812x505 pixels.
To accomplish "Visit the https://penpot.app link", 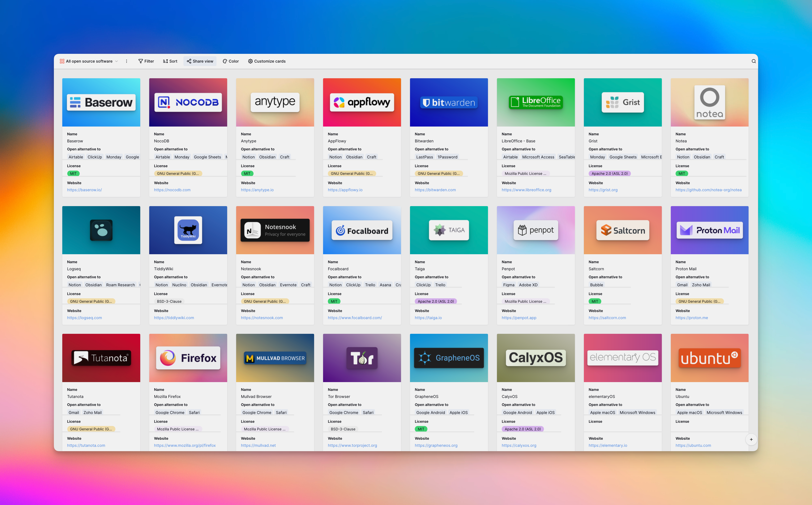I will tap(519, 318).
